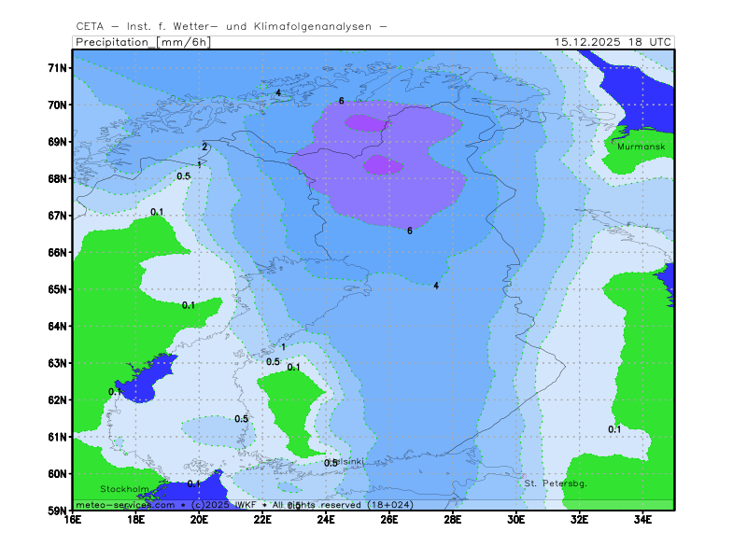Open the meteo-services.com copyright link
The image size is (747, 560).
[124, 505]
